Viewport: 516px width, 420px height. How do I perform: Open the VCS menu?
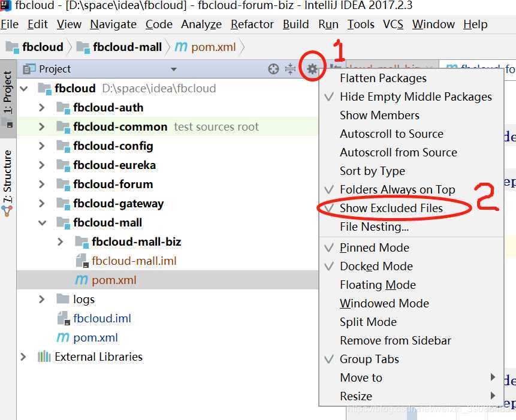(x=393, y=25)
